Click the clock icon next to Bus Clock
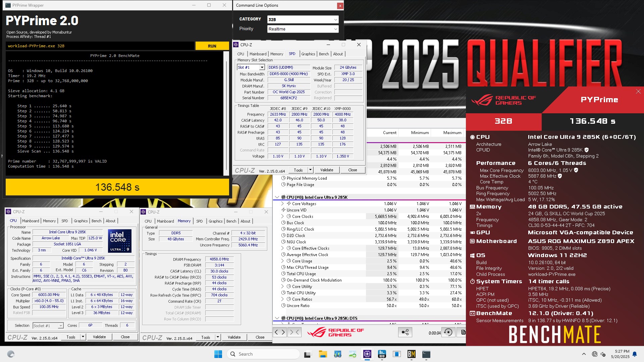644x362 pixels. [283, 223]
